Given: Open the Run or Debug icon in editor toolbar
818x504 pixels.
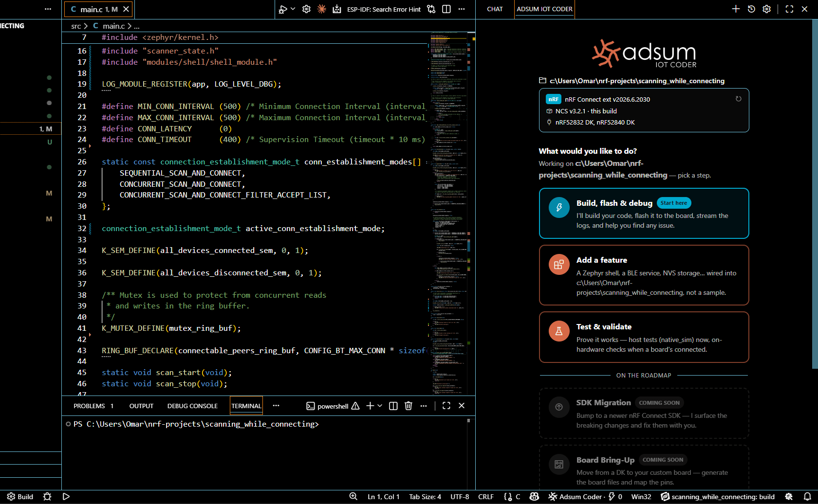Looking at the screenshot, I should (x=283, y=9).
